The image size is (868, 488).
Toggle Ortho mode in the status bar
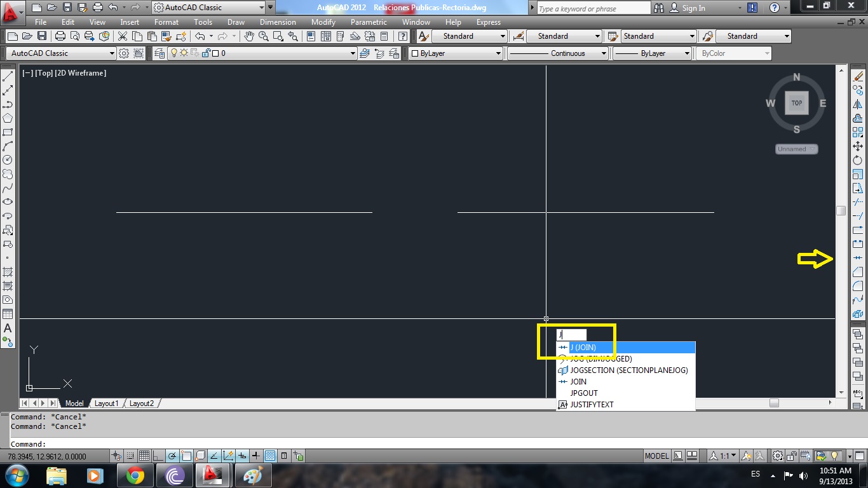click(157, 456)
